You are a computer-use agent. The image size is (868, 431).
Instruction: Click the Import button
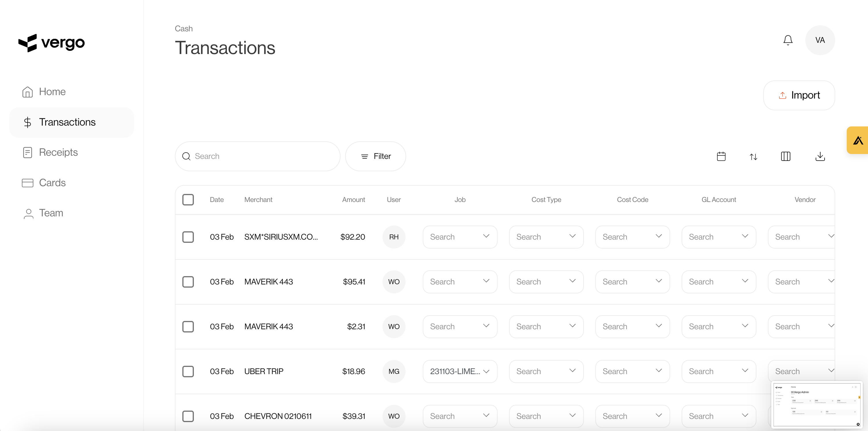799,95
